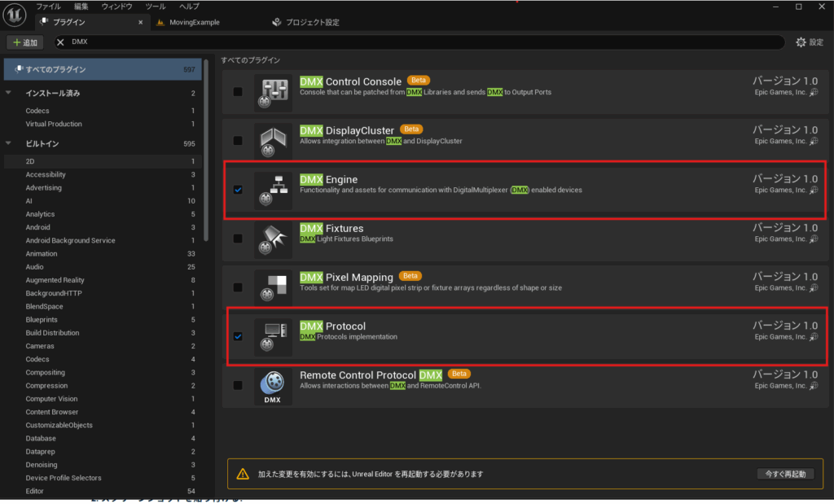This screenshot has width=834, height=504.
Task: Click the DMX DisplayCluster plugin icon
Action: click(x=273, y=142)
